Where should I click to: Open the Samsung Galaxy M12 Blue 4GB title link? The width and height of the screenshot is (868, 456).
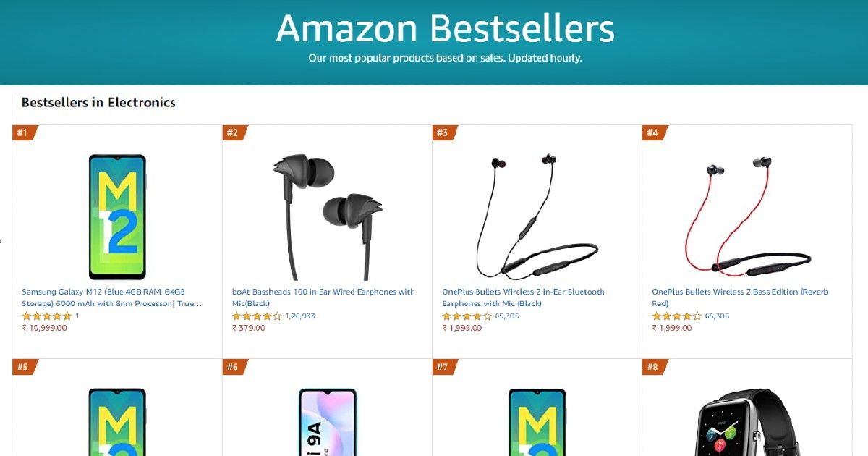tap(113, 297)
